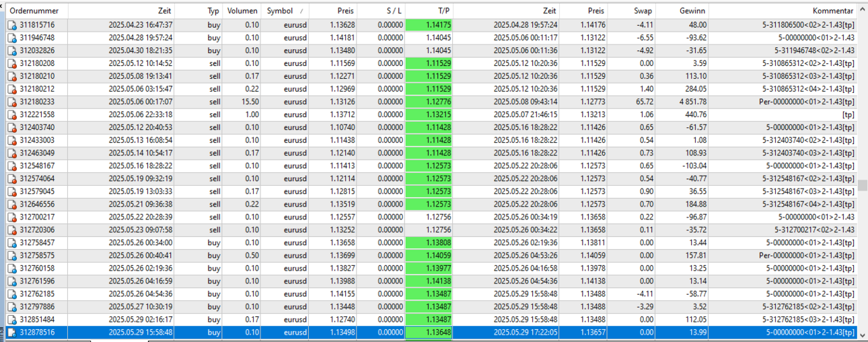The height and width of the screenshot is (342, 868).
Task: Select the Gewinn cell 284.05
Action: tap(694, 89)
